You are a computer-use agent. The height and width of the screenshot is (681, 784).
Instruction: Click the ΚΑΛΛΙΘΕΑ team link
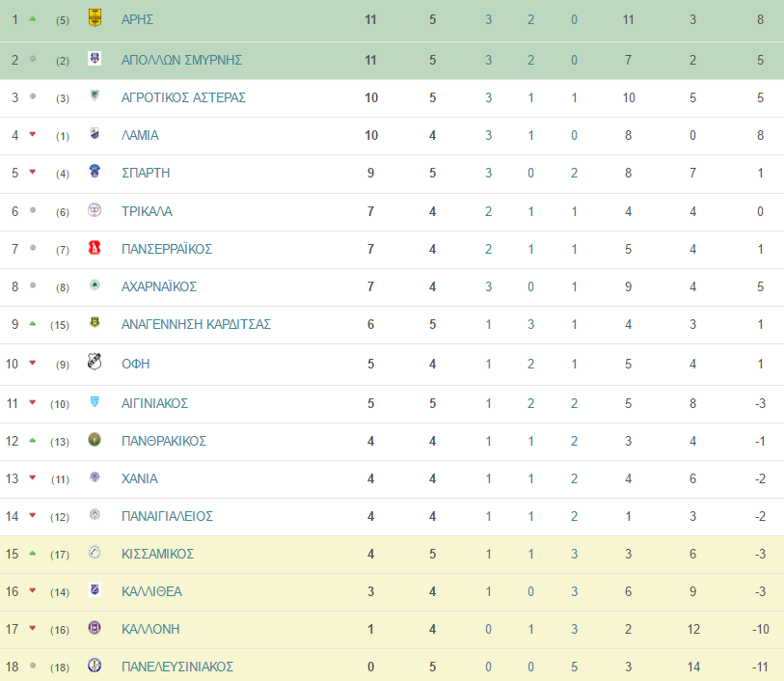click(x=151, y=592)
